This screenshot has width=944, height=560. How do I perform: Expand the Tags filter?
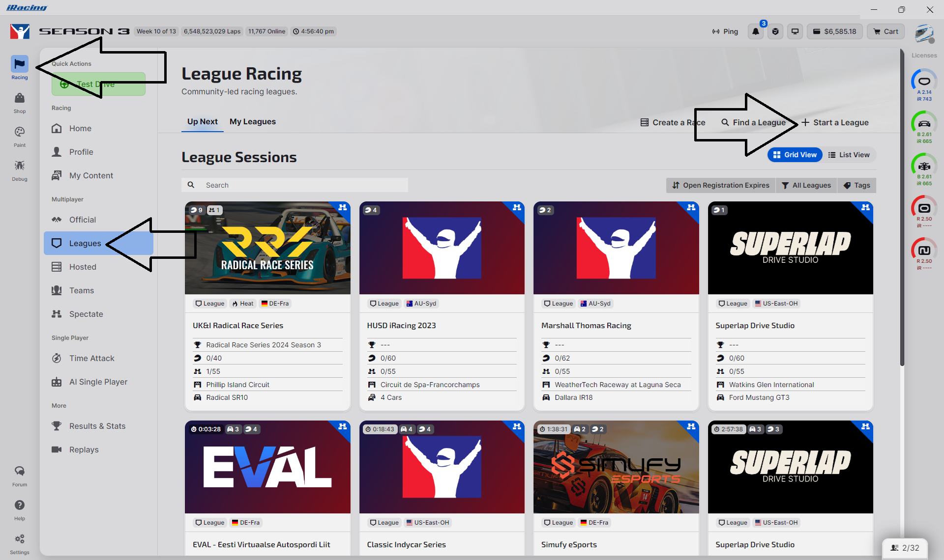point(857,185)
